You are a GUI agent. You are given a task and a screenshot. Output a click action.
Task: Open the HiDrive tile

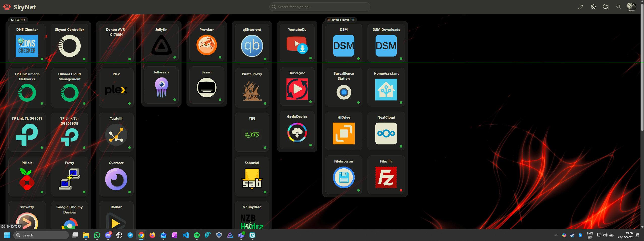[x=344, y=131]
